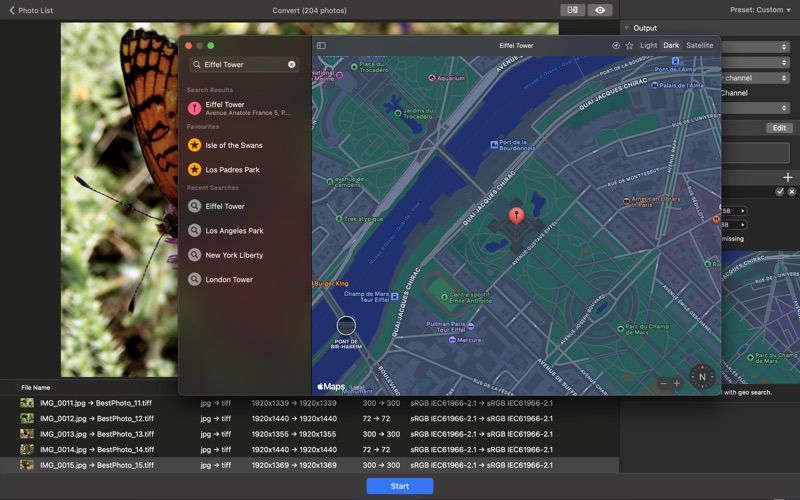
Task: Click the current location arrow icon
Action: coord(616,45)
